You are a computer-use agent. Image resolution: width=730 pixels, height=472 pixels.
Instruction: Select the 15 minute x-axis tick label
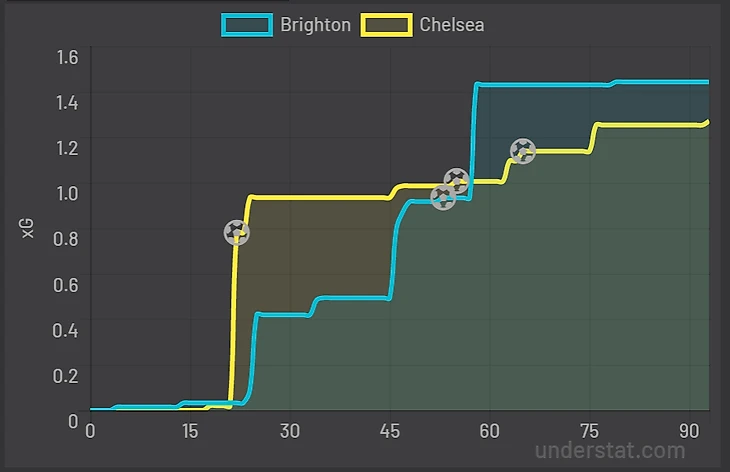tap(190, 431)
